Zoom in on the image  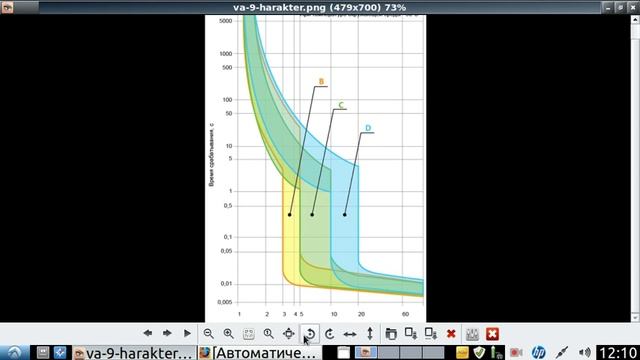(229, 333)
